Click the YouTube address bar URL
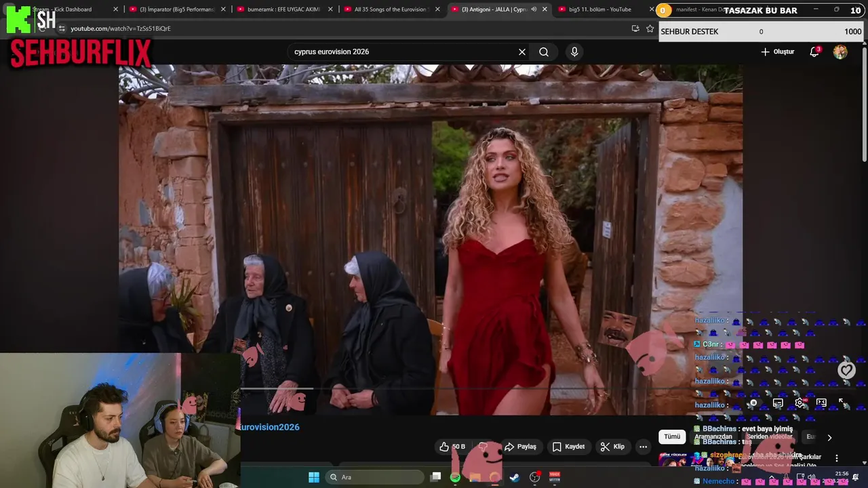868x488 pixels. pyautogui.click(x=121, y=28)
